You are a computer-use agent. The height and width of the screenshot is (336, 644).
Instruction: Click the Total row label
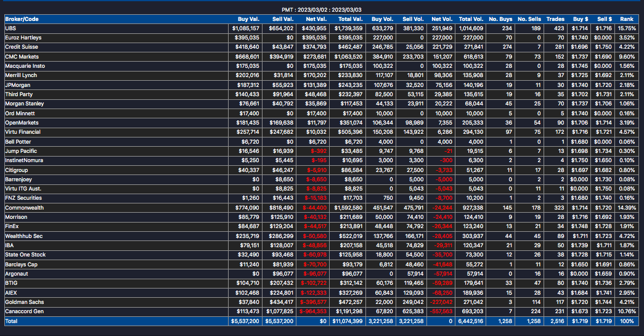(x=11, y=321)
